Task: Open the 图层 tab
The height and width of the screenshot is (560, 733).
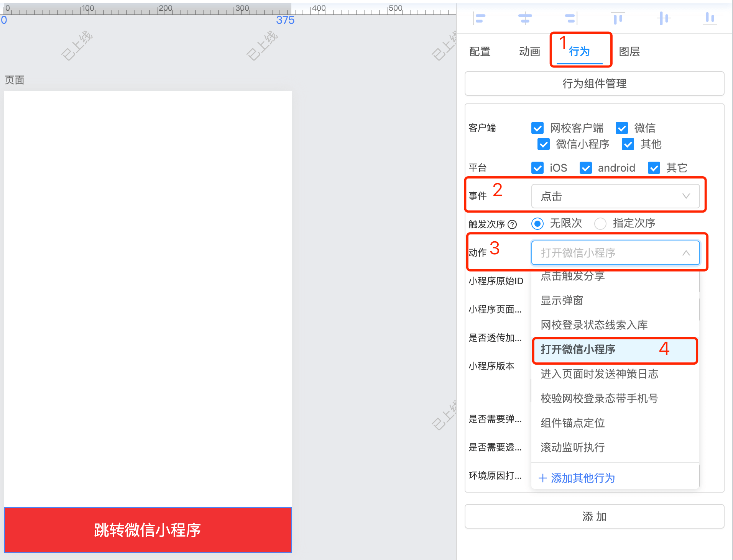Action: pos(629,51)
